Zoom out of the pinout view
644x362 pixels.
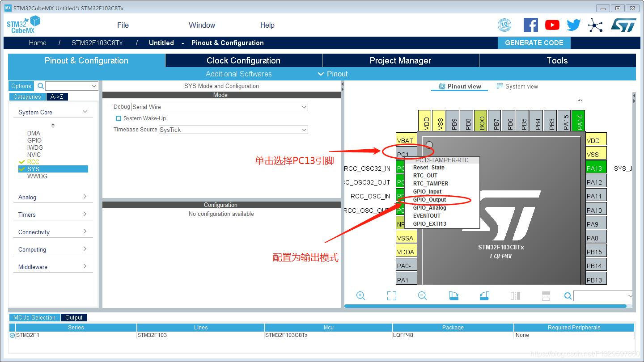coord(423,296)
